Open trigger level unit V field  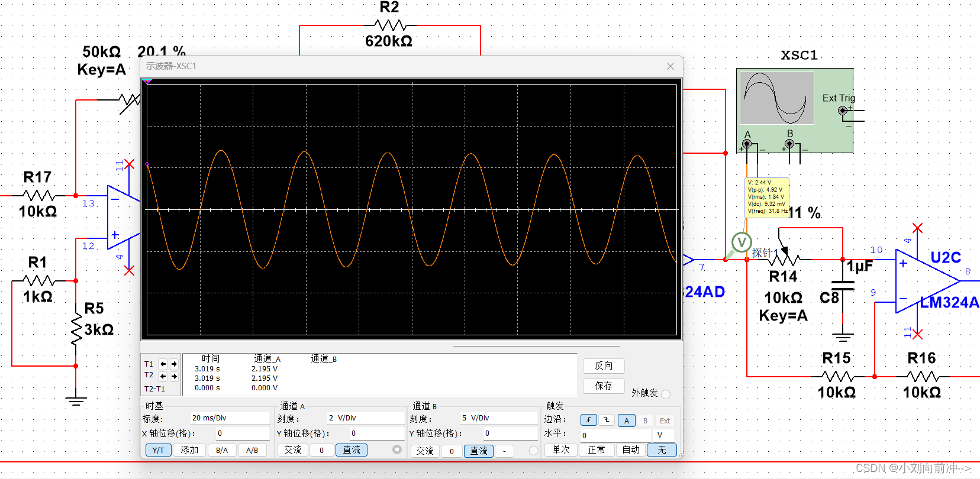(x=665, y=435)
